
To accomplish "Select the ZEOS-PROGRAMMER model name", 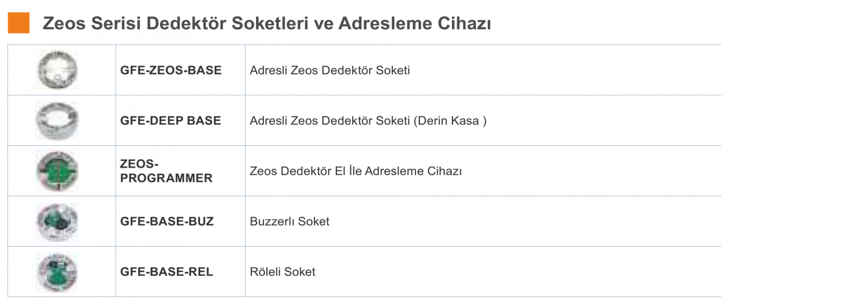I will 166,171.
